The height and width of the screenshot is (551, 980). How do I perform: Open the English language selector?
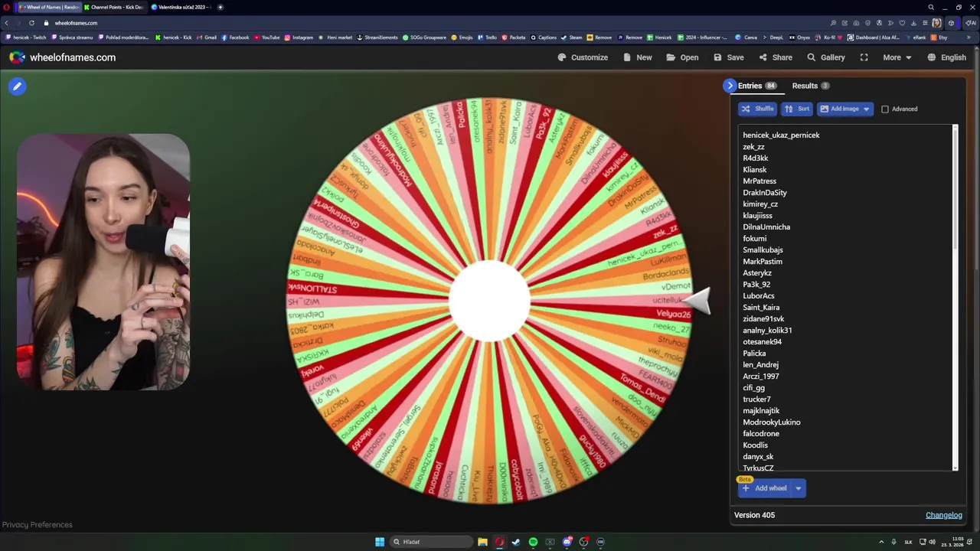pos(946,57)
